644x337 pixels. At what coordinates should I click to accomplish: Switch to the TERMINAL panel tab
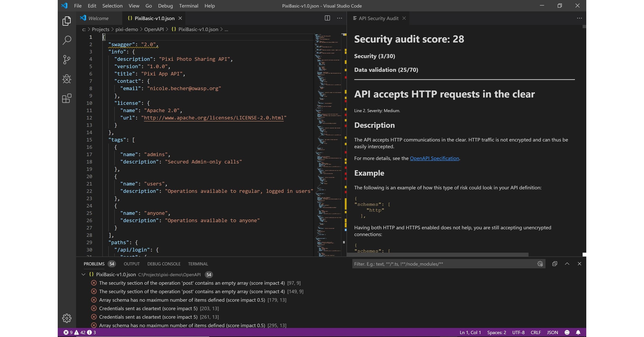[x=198, y=264]
